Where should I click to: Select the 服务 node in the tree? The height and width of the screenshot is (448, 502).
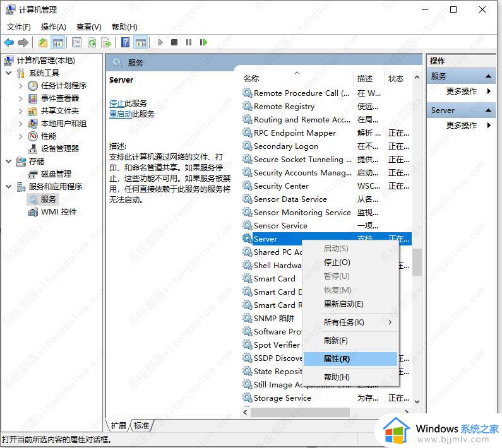49,199
